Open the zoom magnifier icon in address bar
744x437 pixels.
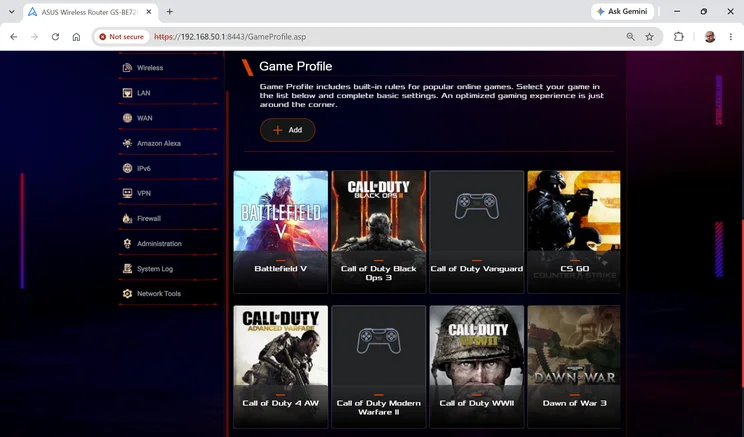(631, 37)
